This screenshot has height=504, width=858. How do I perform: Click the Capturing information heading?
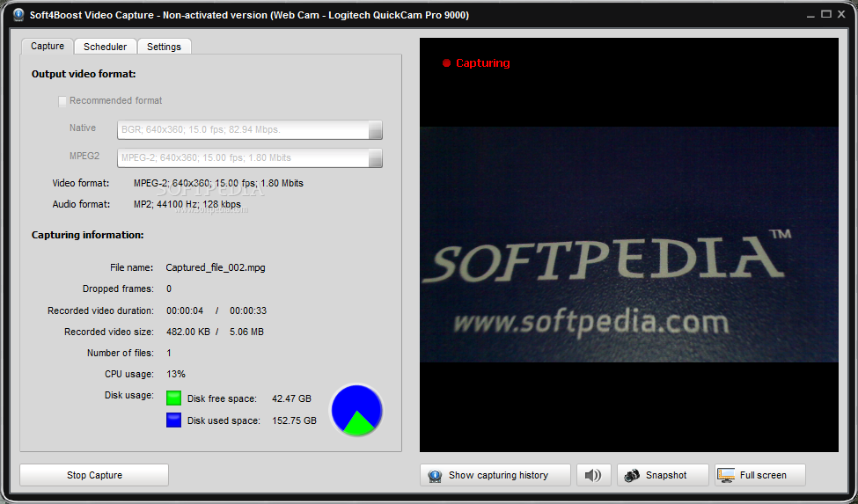(87, 235)
